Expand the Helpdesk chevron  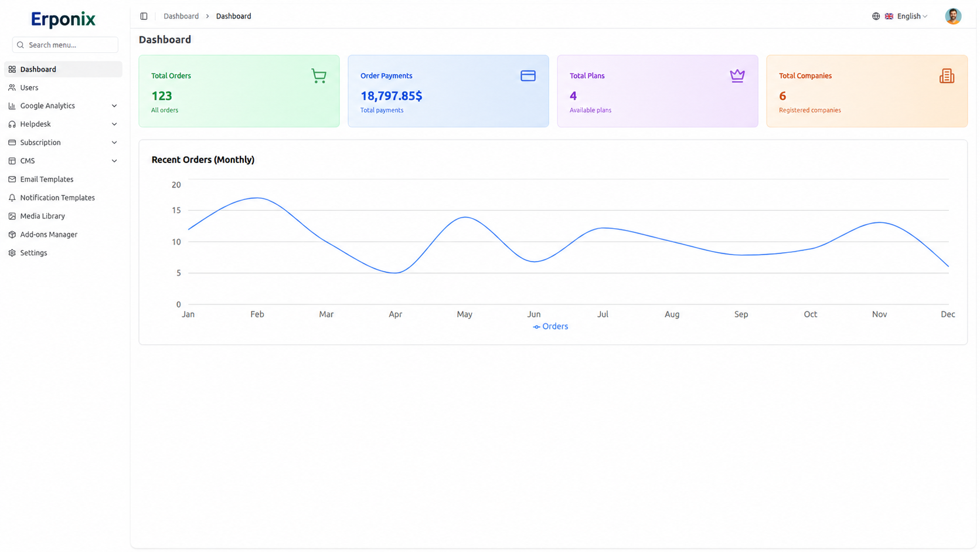click(x=114, y=124)
